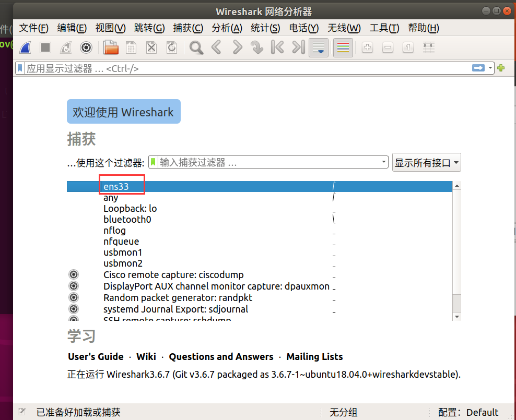Open the 电话(Y) menu
The height and width of the screenshot is (420, 516).
tap(304, 28)
